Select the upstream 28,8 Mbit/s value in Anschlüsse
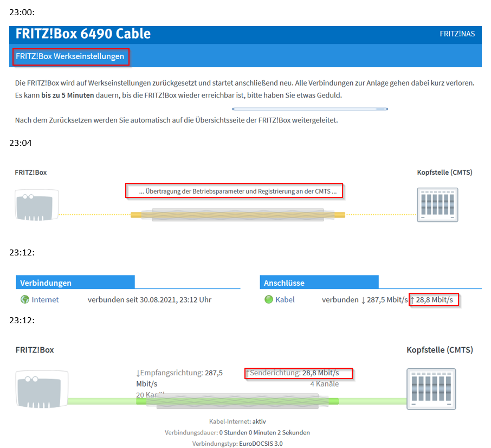491x448 pixels. coord(431,300)
